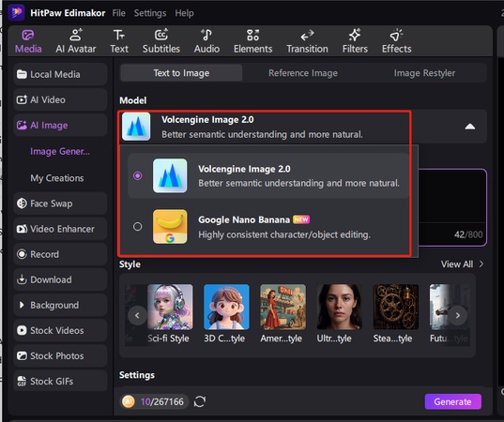
Task: Open the Transition panel
Action: (307, 41)
